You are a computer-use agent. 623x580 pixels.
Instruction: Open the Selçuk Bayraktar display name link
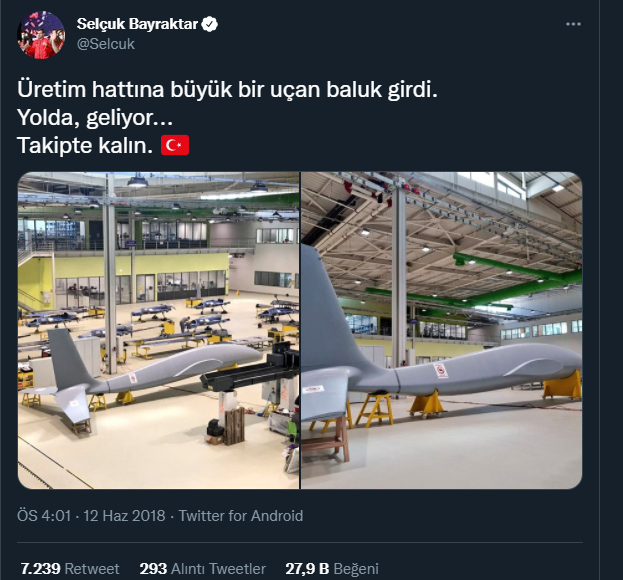[137, 24]
